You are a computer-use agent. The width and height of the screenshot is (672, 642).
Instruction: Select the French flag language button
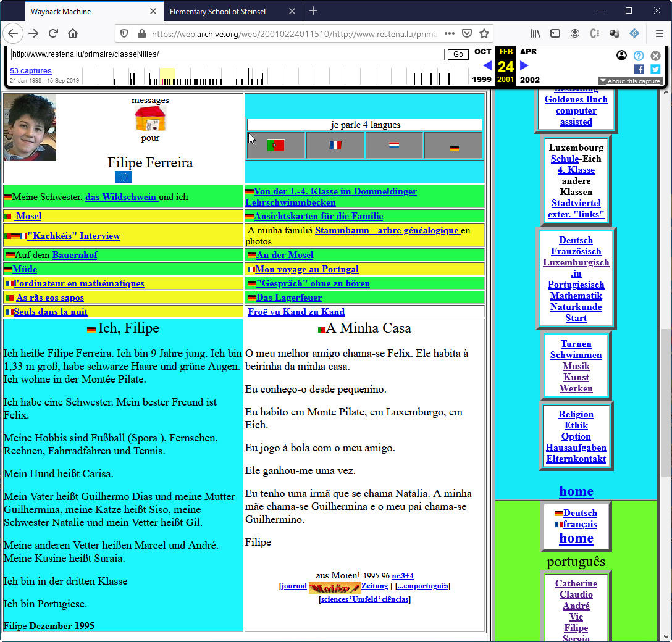[x=335, y=145]
